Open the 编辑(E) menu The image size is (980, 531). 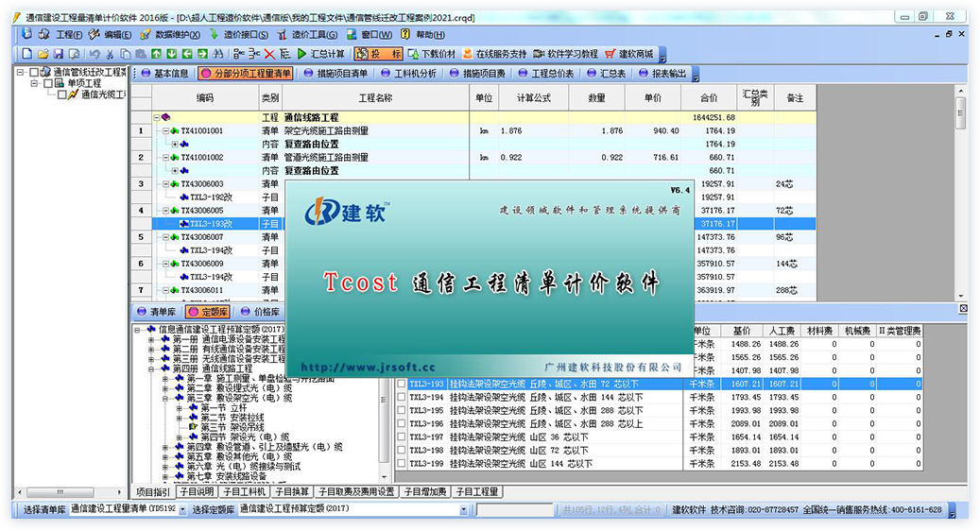pyautogui.click(x=117, y=35)
